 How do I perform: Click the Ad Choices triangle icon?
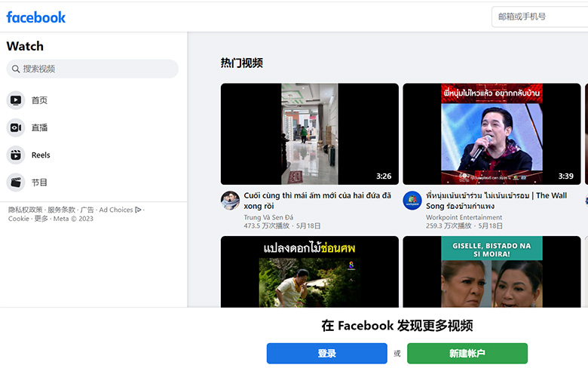coord(138,210)
